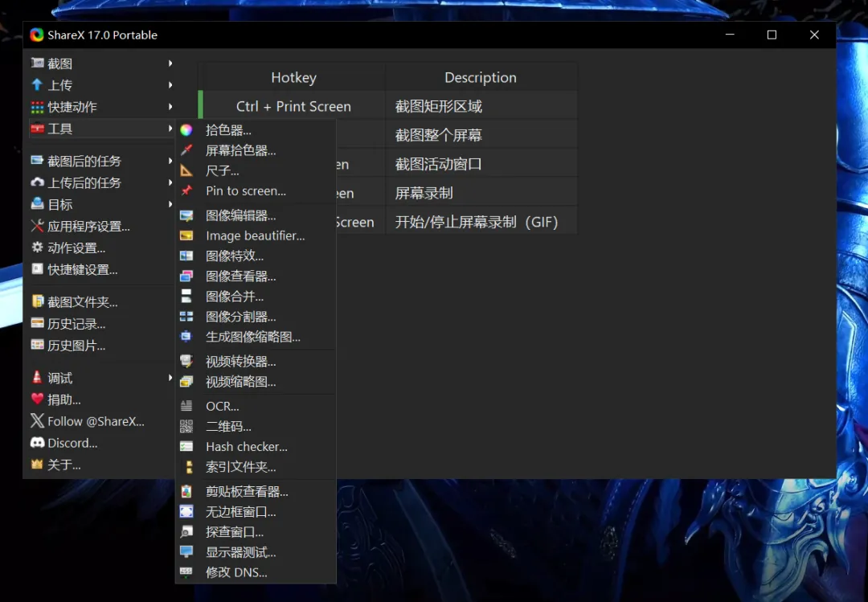Click the Pin to screen pin icon

pos(186,190)
